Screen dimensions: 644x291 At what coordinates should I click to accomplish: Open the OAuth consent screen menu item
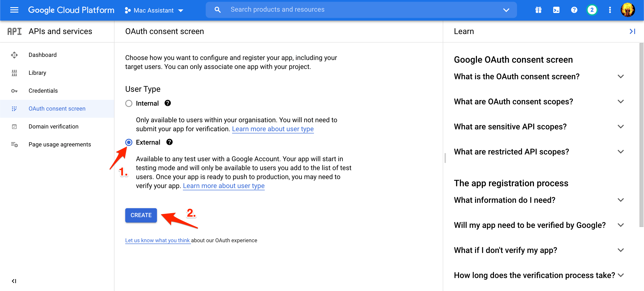[57, 109]
